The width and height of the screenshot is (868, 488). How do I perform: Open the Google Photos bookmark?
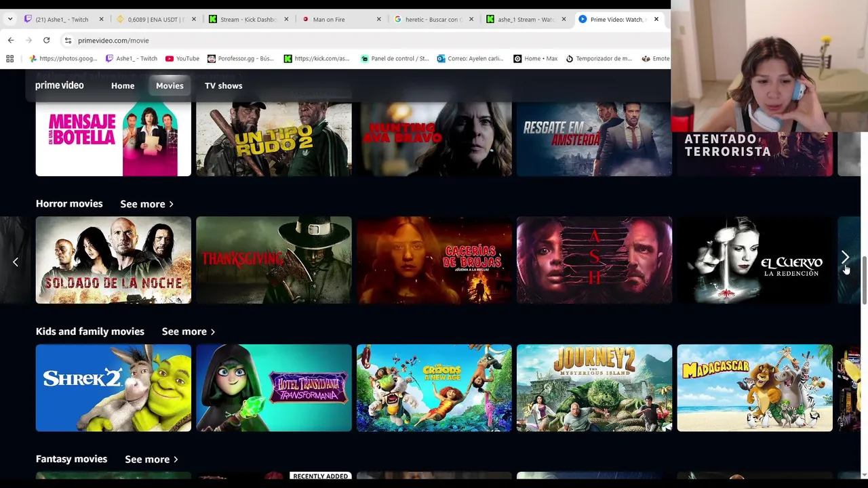(x=63, y=58)
